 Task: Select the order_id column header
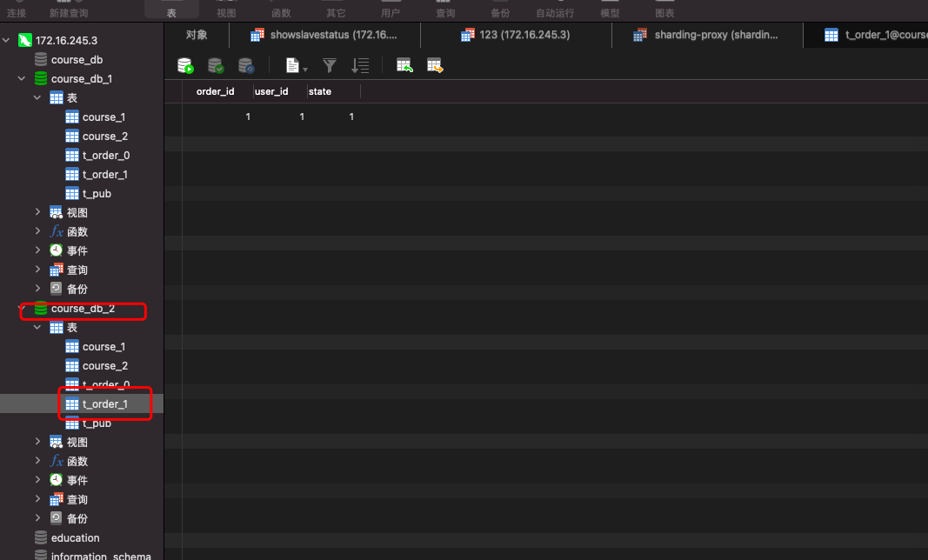tap(216, 91)
